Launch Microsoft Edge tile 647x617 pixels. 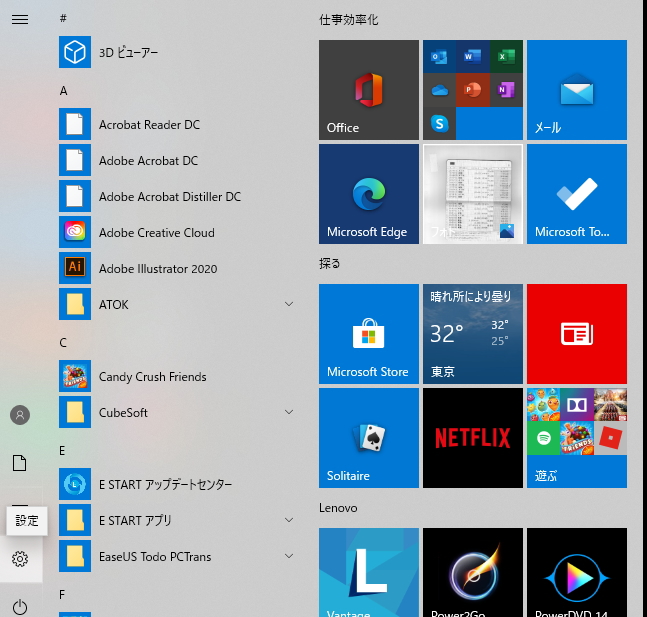tap(368, 194)
